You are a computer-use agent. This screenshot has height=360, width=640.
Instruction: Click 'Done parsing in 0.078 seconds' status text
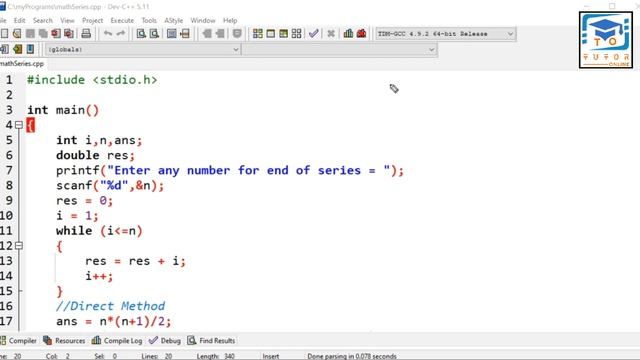[x=352, y=356]
